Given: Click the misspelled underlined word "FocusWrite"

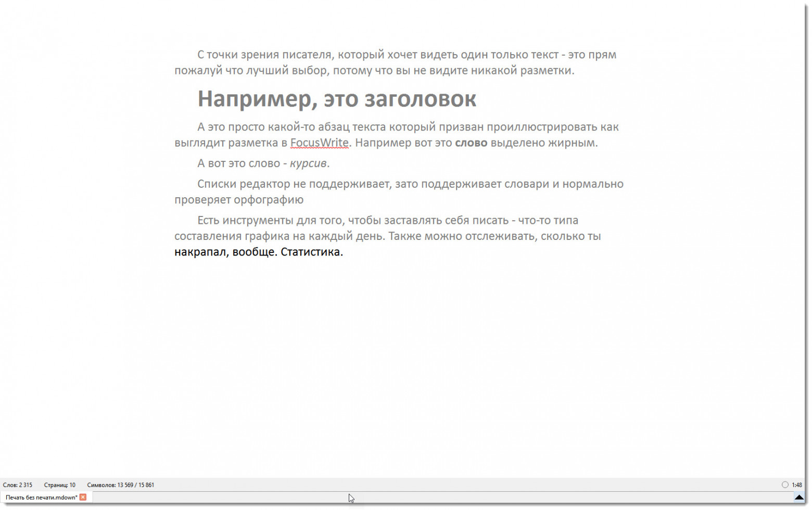Looking at the screenshot, I should [319, 143].
